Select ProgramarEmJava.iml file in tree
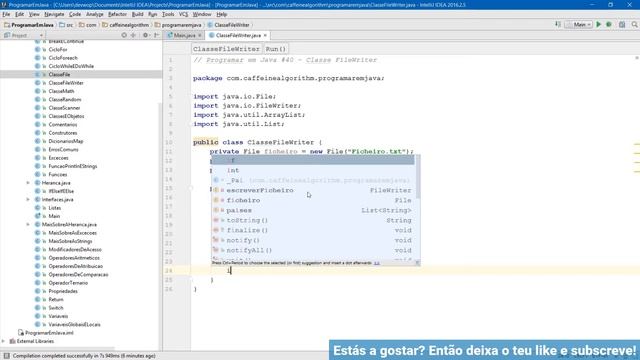Screen dimensions: 640x360 pos(49,333)
